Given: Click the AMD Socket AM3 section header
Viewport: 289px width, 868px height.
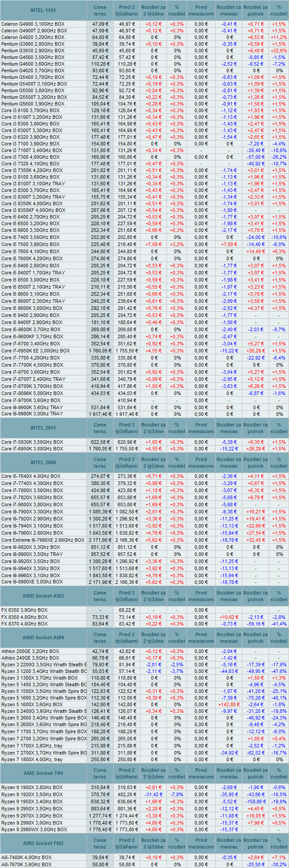Looking at the screenshot, I should pos(44,596).
